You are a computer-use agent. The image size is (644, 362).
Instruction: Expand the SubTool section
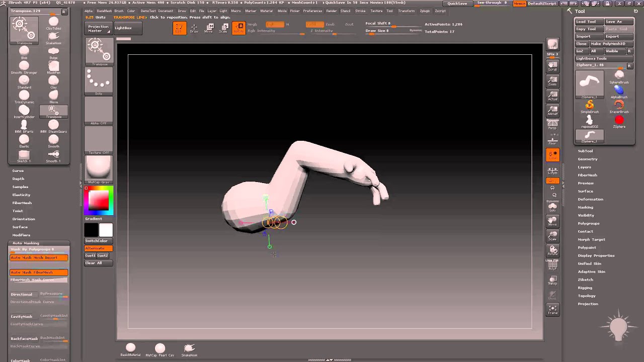tap(585, 151)
